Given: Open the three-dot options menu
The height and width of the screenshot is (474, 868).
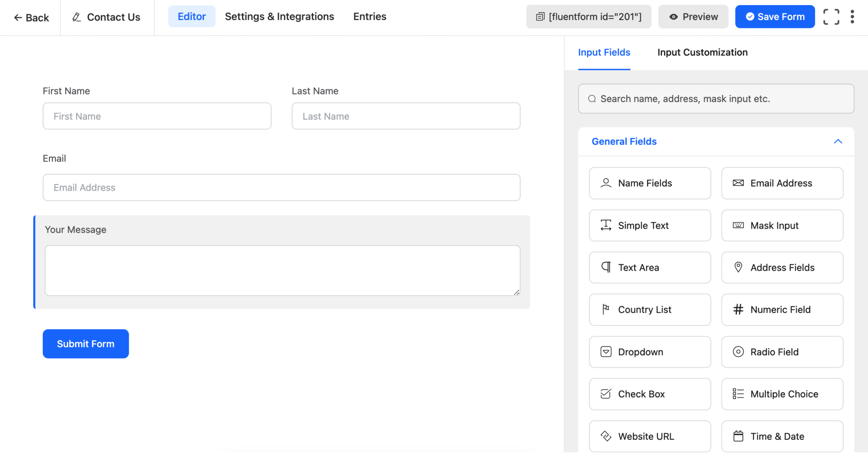Looking at the screenshot, I should [x=853, y=17].
